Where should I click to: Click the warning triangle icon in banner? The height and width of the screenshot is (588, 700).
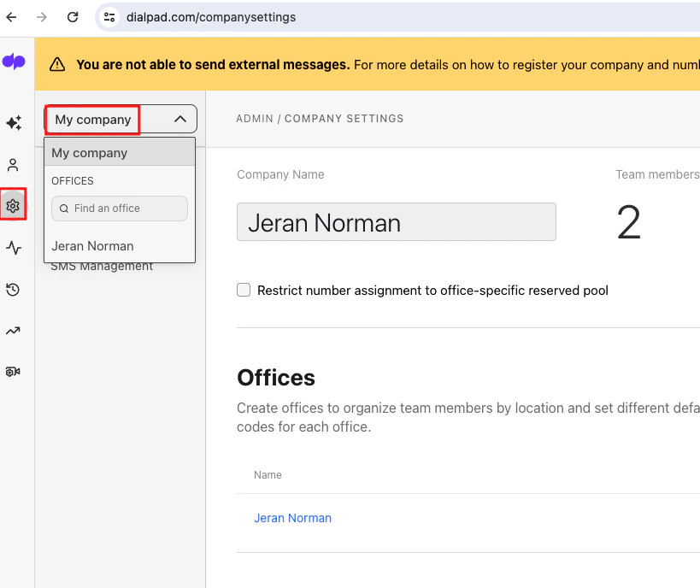(57, 64)
